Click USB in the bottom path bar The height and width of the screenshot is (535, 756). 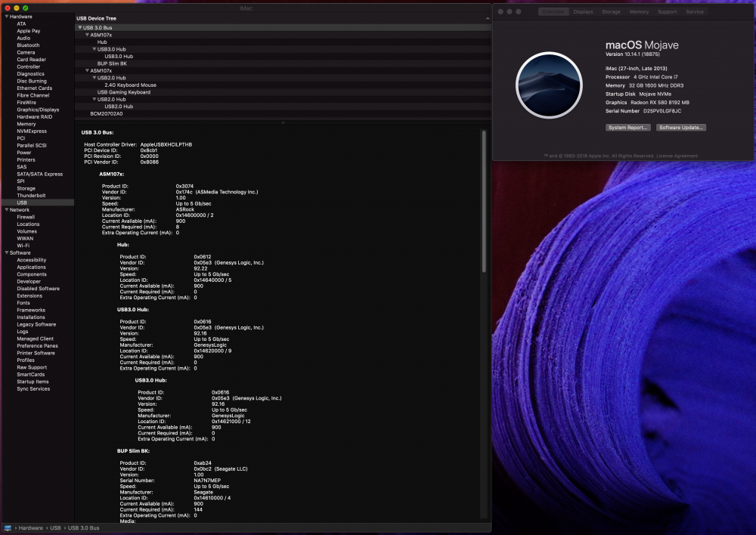tap(55, 527)
